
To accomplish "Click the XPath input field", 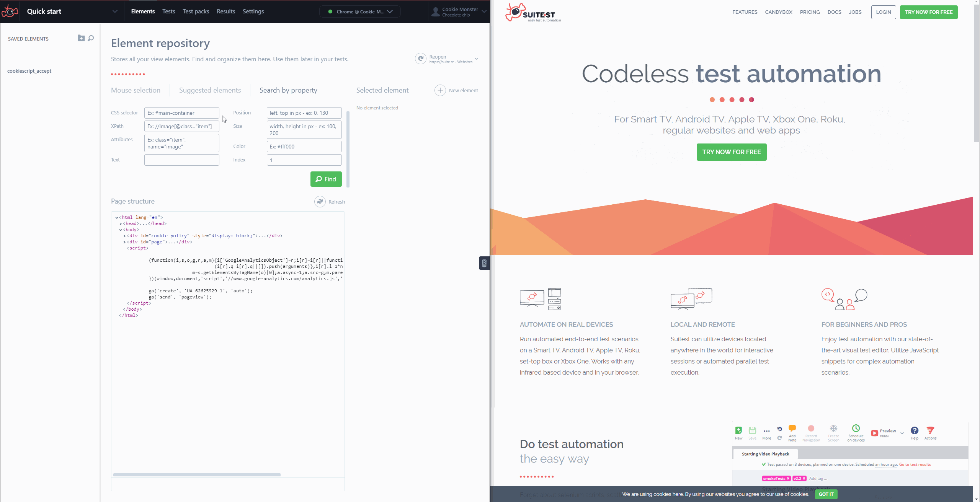I will click(181, 126).
